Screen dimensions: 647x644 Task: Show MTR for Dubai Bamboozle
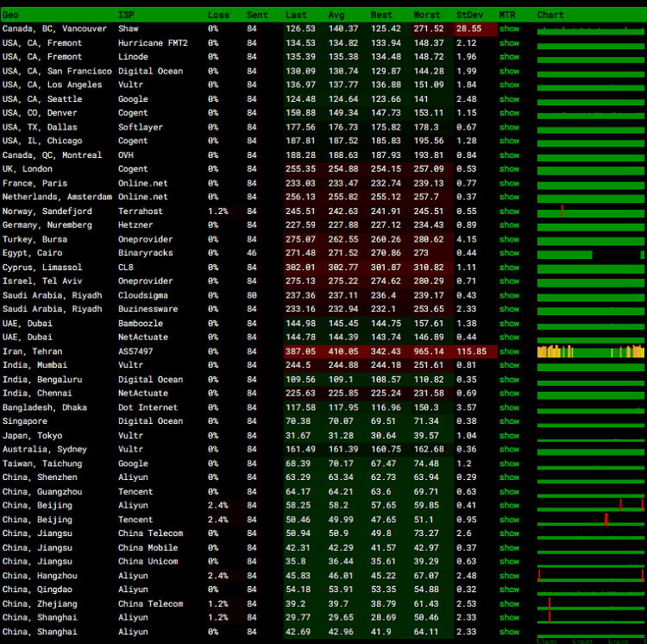click(509, 324)
